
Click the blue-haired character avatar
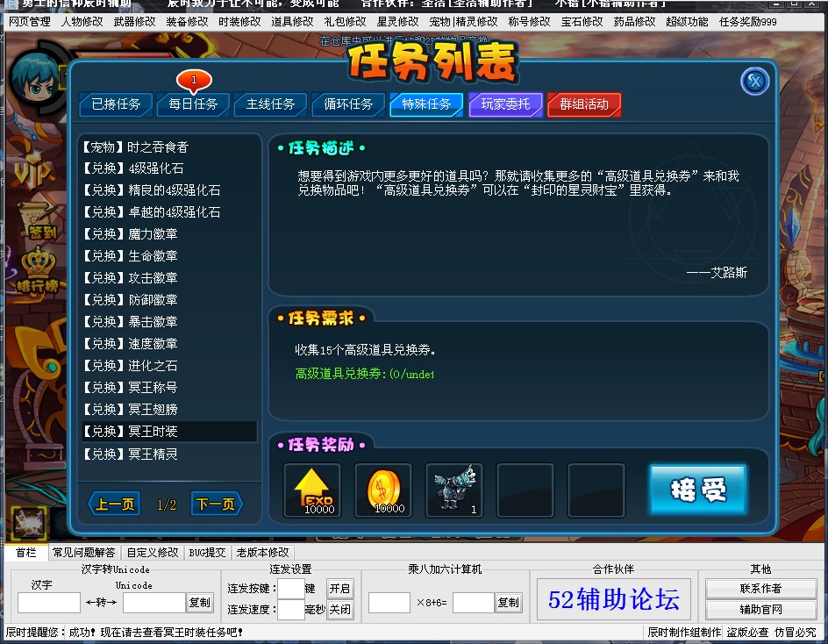tap(35, 79)
